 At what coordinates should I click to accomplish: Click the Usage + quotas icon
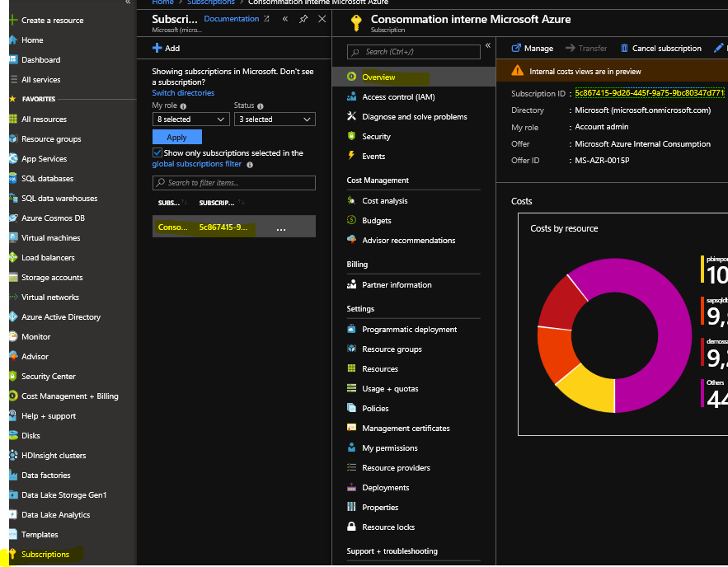(351, 388)
